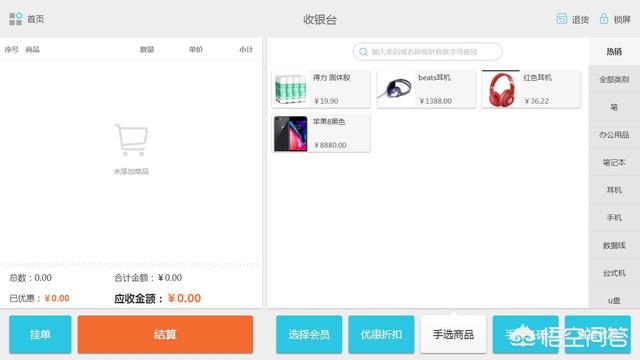Click the 优惠折扣 discount button
This screenshot has height=360, width=640.
pyautogui.click(x=381, y=334)
